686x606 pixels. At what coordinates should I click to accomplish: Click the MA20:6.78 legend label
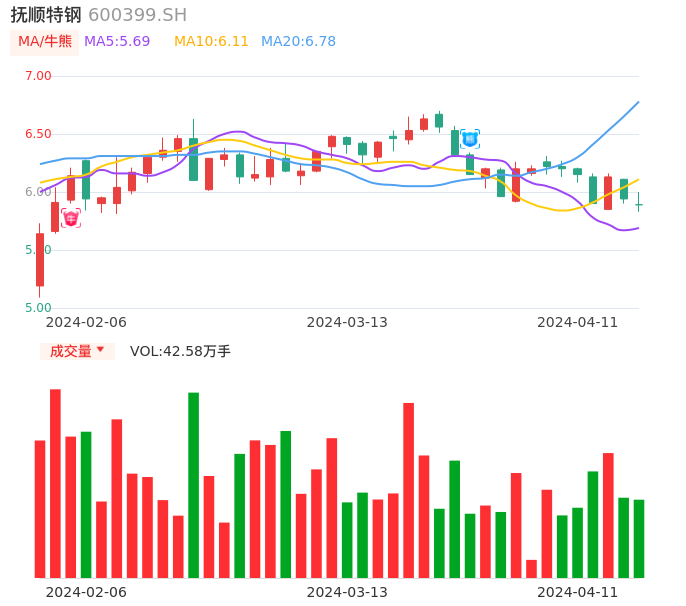tap(298, 42)
